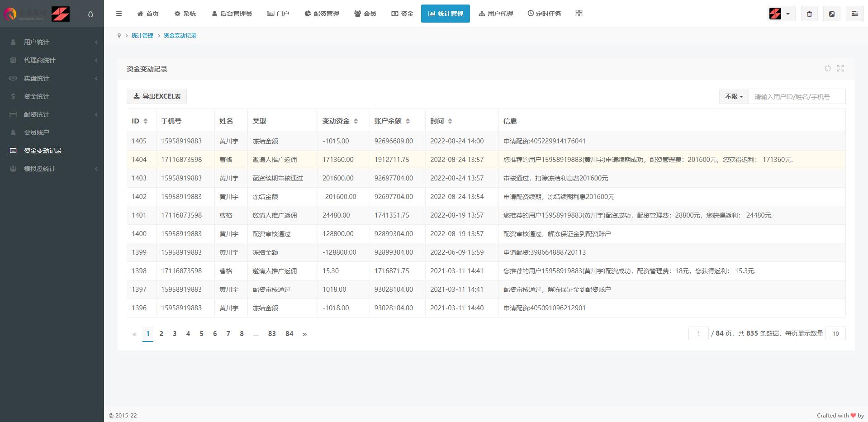Open the 不限 filter dropdown
This screenshot has width=868, height=422.
(x=733, y=96)
